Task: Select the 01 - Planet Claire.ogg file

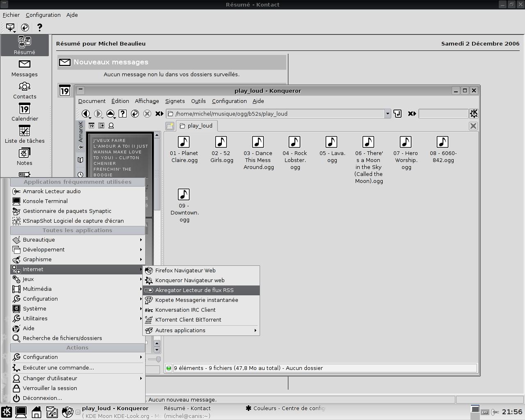Action: click(184, 150)
